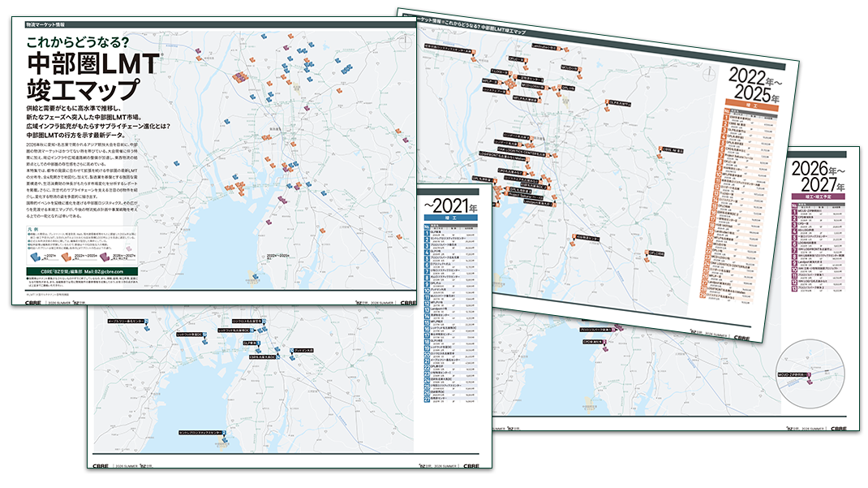Click row 1 in the ~2021年 table
Viewport: 868px width, 488px height.
(x=450, y=234)
